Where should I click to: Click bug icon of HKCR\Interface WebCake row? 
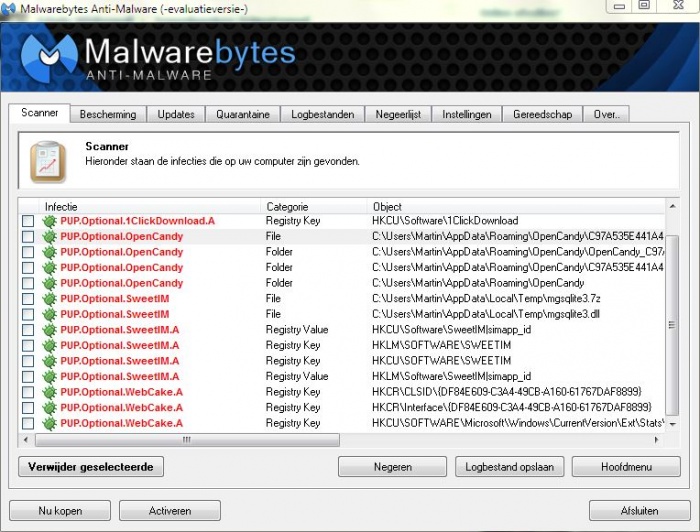[49, 408]
